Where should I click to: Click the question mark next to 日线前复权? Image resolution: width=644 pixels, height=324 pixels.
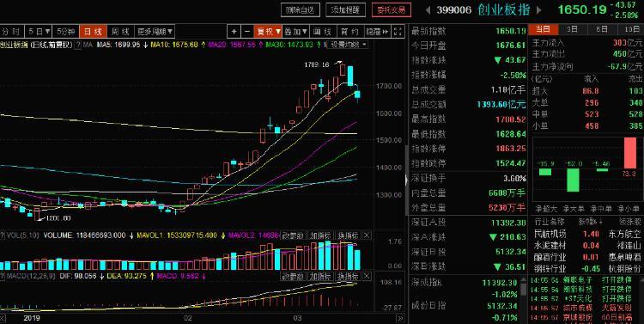(78, 45)
